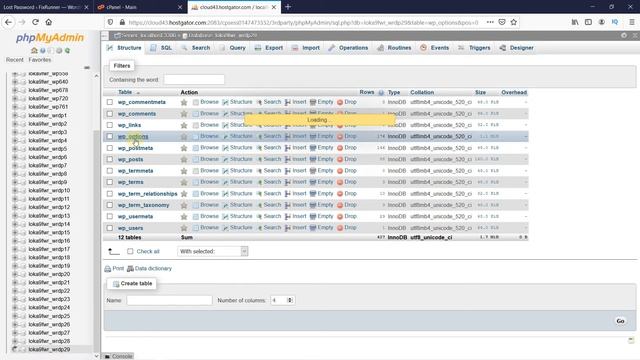
Task: Click the navigation panel vertical scrollbar
Action: (x=97, y=214)
